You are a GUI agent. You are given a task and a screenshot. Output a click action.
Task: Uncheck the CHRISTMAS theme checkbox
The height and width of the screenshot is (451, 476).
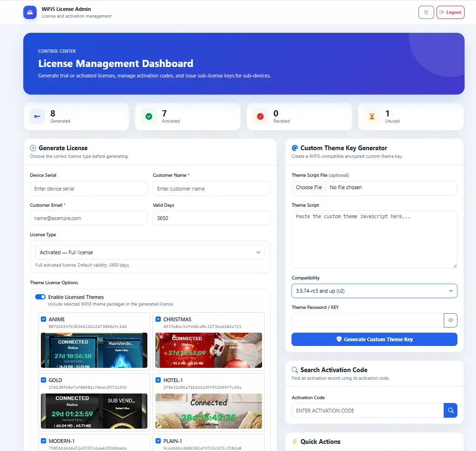coord(158,319)
